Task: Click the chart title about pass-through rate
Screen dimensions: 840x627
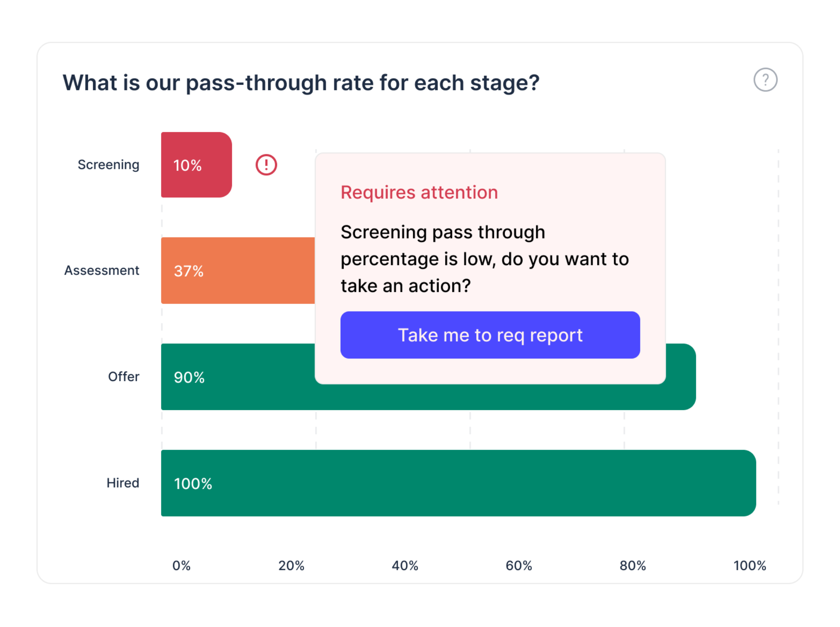Action: coord(301,83)
